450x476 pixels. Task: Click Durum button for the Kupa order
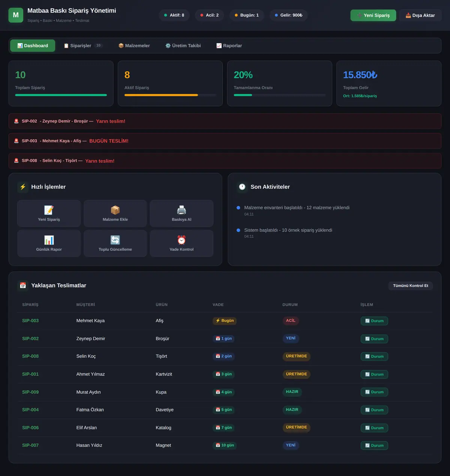[374, 392]
